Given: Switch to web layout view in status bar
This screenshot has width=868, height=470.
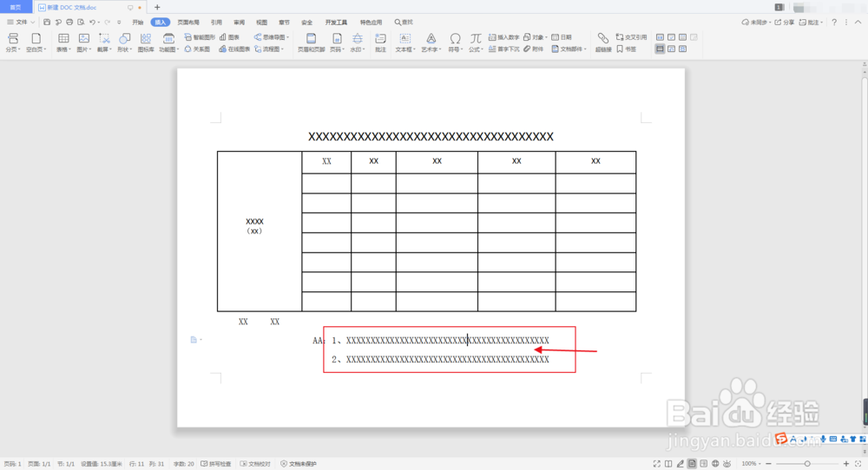Looking at the screenshot, I should (x=715, y=464).
